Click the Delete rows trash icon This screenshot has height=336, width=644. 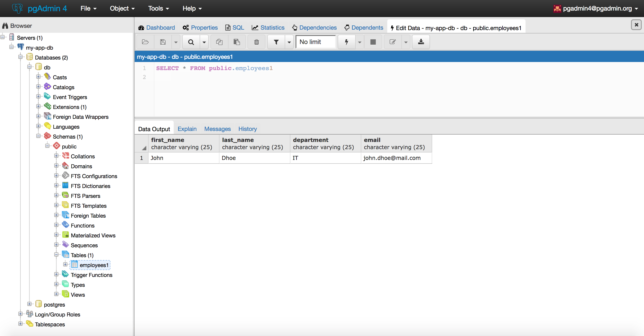(x=256, y=42)
